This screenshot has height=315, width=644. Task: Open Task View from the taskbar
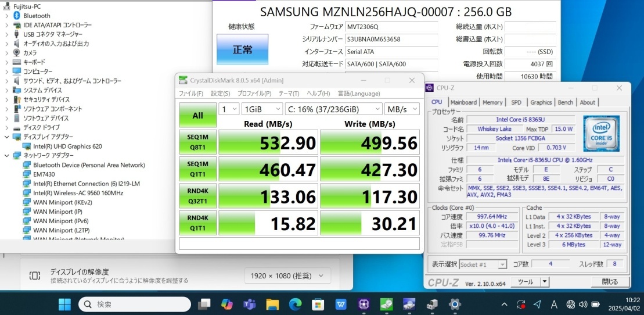204,305
